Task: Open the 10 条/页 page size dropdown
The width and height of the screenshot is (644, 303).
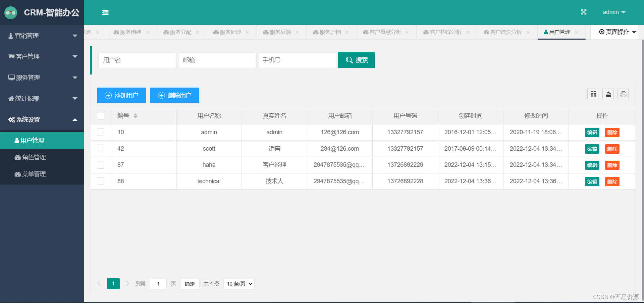Action: (238, 284)
